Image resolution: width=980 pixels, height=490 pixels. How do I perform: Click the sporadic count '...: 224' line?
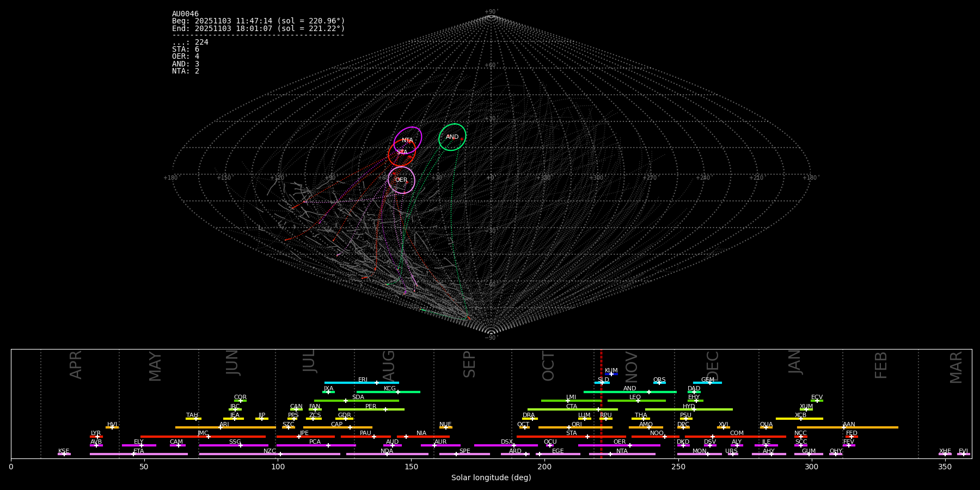[190, 42]
